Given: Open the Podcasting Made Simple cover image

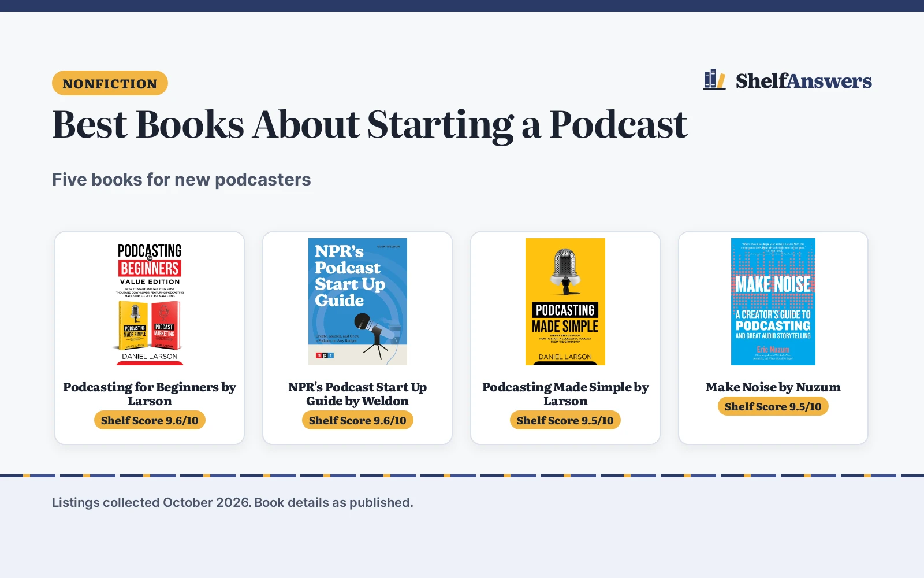Looking at the screenshot, I should (565, 302).
